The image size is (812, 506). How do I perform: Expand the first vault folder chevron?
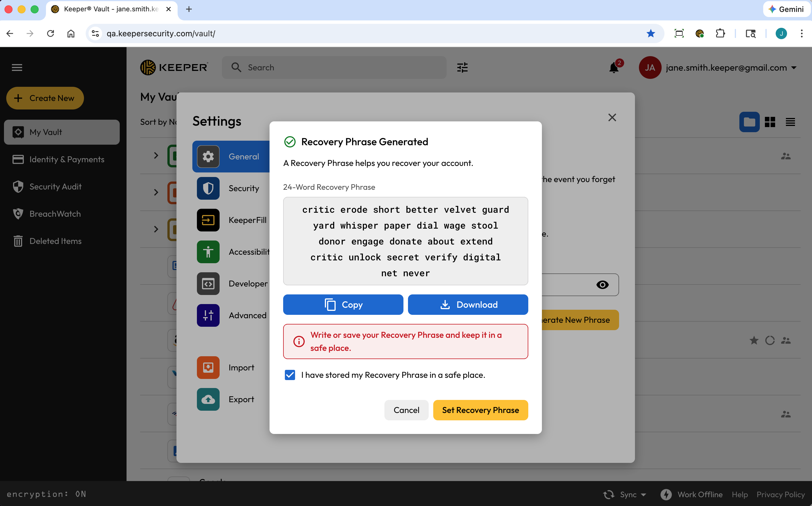(x=156, y=156)
